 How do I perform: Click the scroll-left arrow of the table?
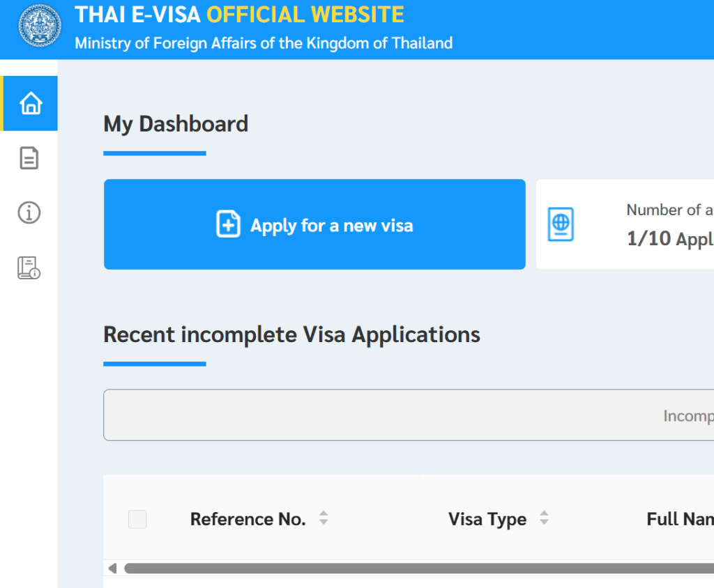pos(112,568)
